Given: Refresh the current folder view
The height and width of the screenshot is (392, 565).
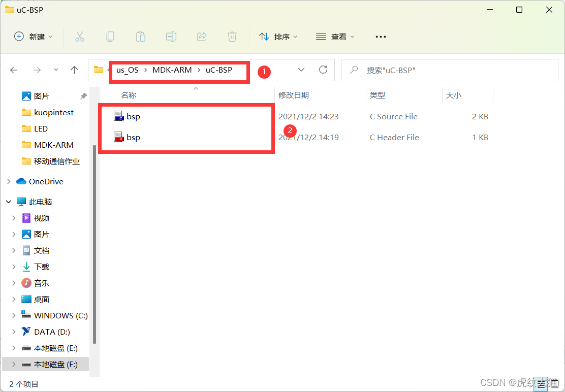Looking at the screenshot, I should (323, 70).
